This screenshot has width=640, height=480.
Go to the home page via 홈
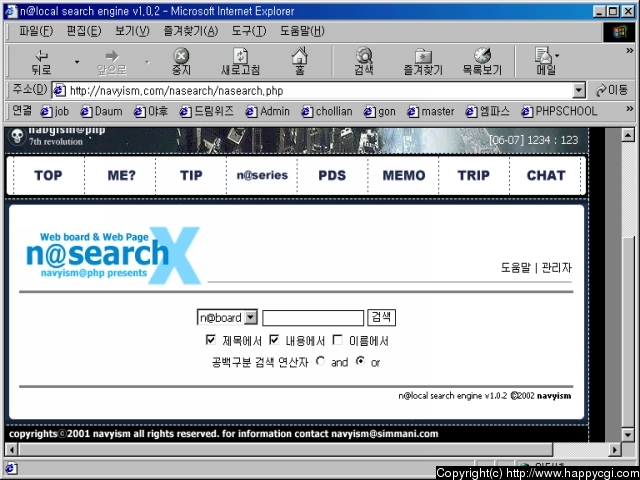point(300,62)
